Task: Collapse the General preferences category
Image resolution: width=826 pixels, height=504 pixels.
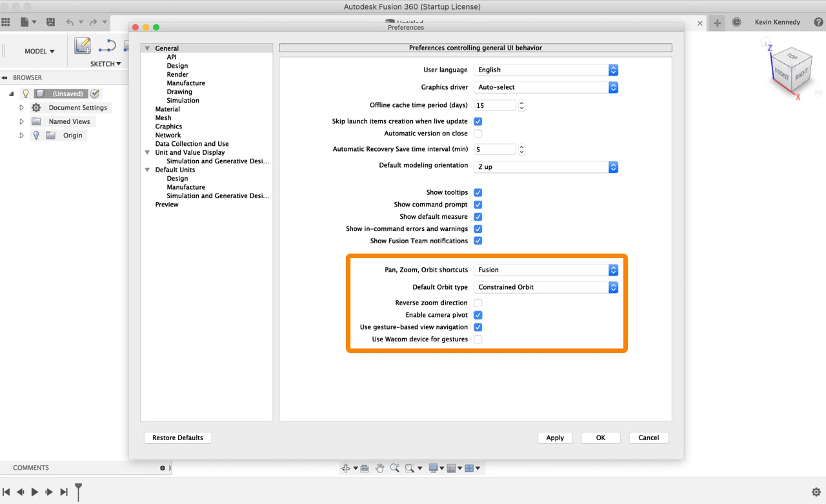Action: (148, 48)
